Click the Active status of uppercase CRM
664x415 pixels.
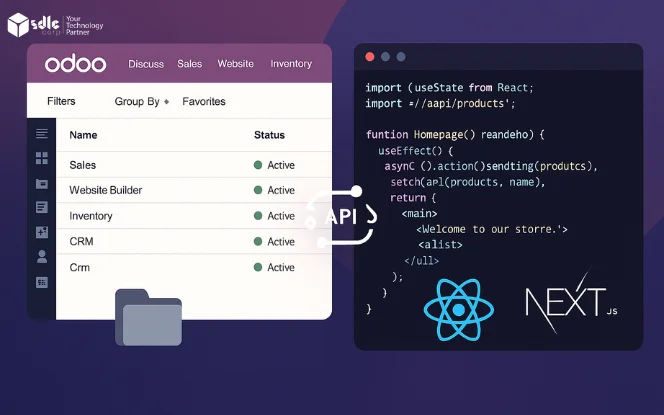click(x=274, y=242)
